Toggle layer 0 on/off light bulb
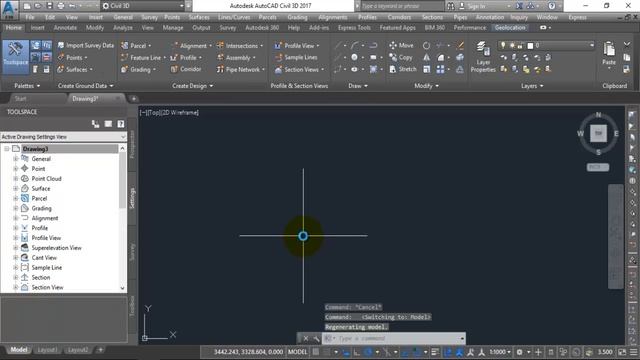Screen dimensions: 640x360 tap(503, 45)
